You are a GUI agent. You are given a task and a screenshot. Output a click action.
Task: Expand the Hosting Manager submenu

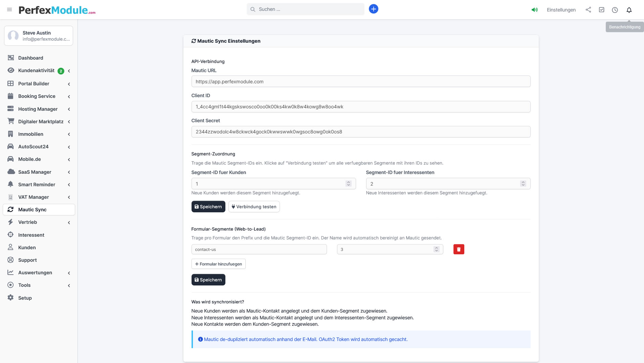point(69,109)
